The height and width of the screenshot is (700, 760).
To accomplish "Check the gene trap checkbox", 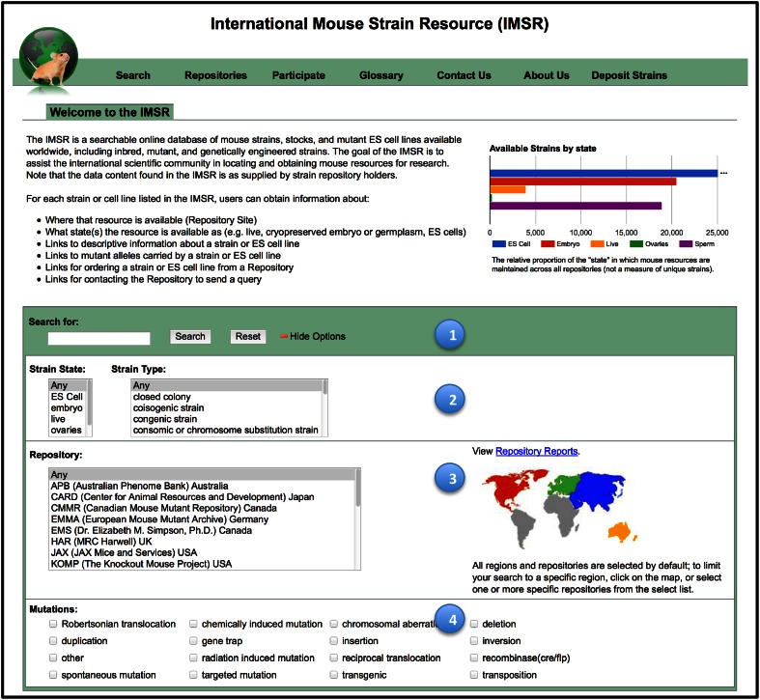I will click(x=193, y=641).
